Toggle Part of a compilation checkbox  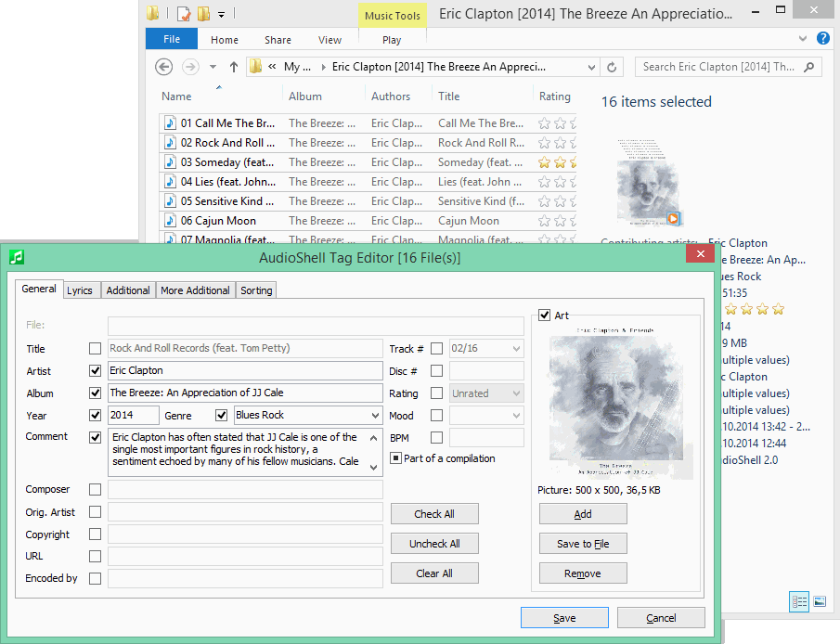point(395,458)
